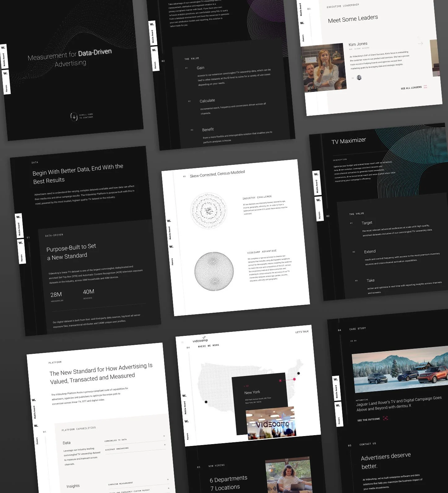Click the 'Skew-Corrected, Census-Modeled' heading

click(x=217, y=174)
